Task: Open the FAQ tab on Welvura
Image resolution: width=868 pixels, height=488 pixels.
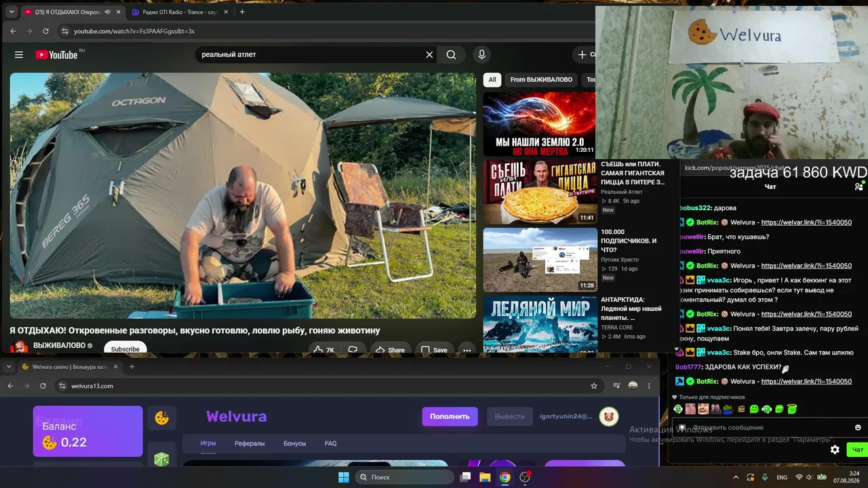Action: point(330,443)
